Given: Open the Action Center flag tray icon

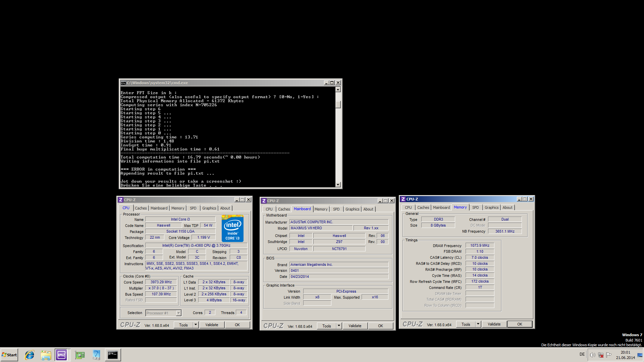Looking at the screenshot, I should tap(609, 355).
